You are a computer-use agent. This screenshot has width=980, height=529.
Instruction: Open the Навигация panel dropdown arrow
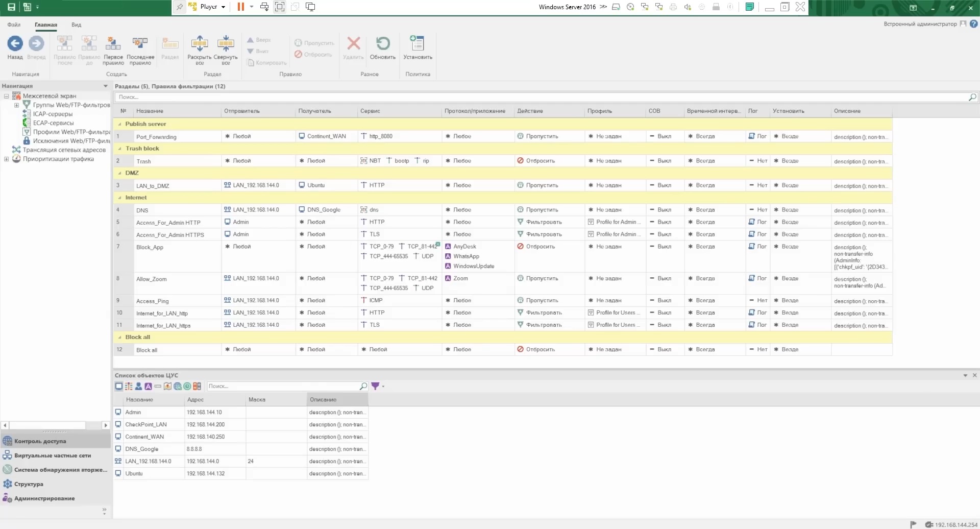point(106,86)
